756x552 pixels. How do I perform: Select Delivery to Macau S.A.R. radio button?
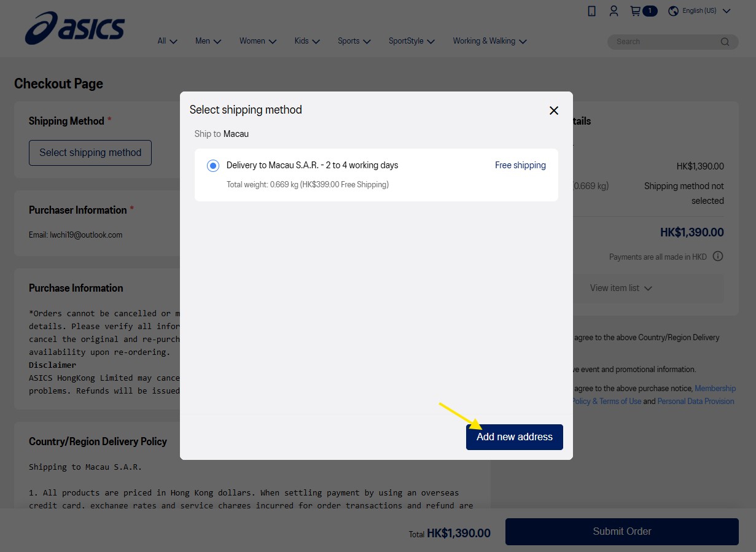click(x=213, y=166)
